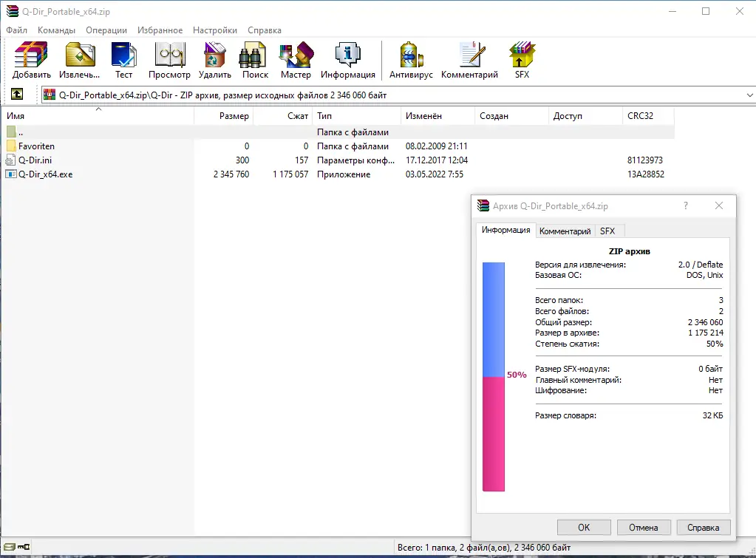Click the Favoriten folder icon
Viewport: 756px width, 558px height.
pos(12,146)
